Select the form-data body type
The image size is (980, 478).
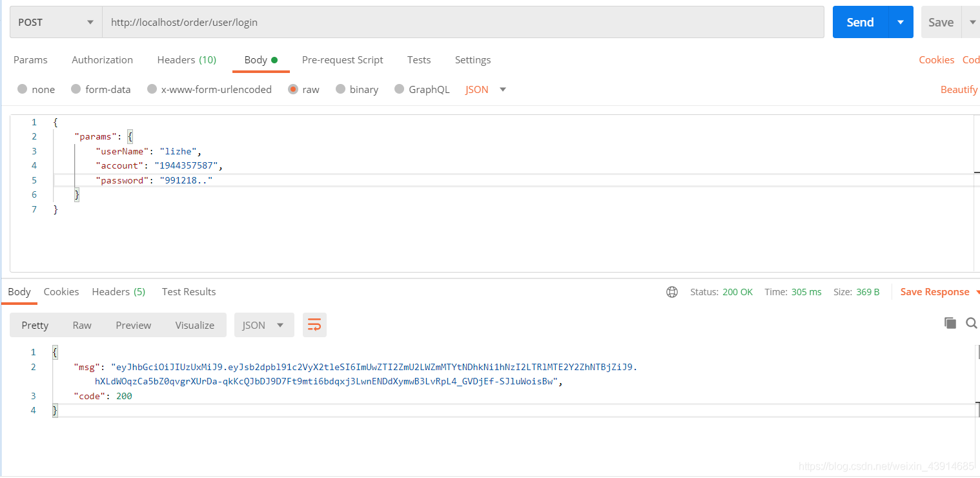(x=101, y=89)
